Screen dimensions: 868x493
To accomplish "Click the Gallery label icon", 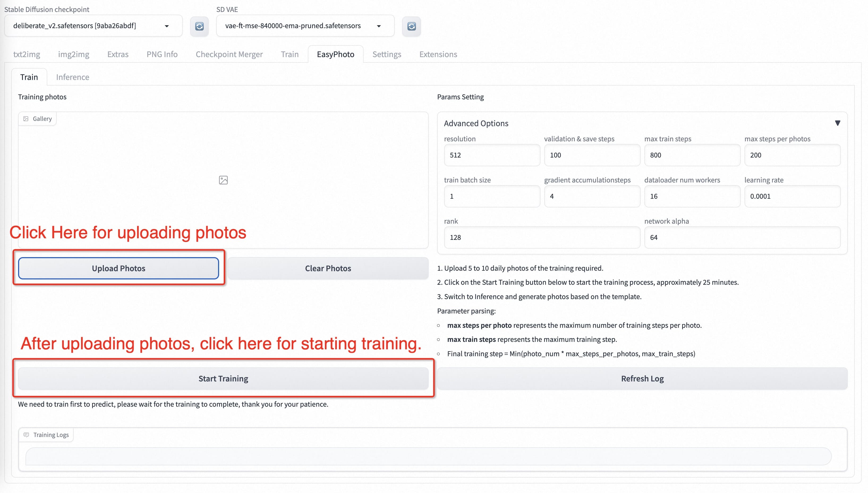I will [x=26, y=119].
